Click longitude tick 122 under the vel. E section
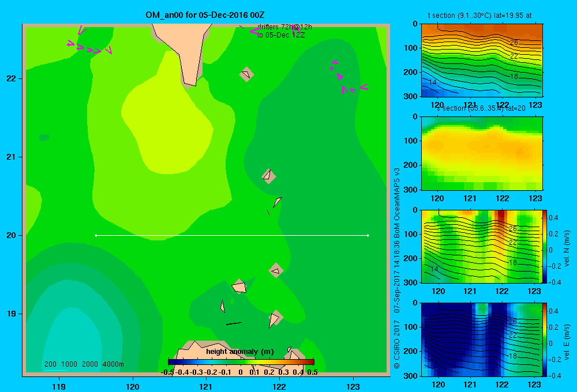 click(502, 385)
